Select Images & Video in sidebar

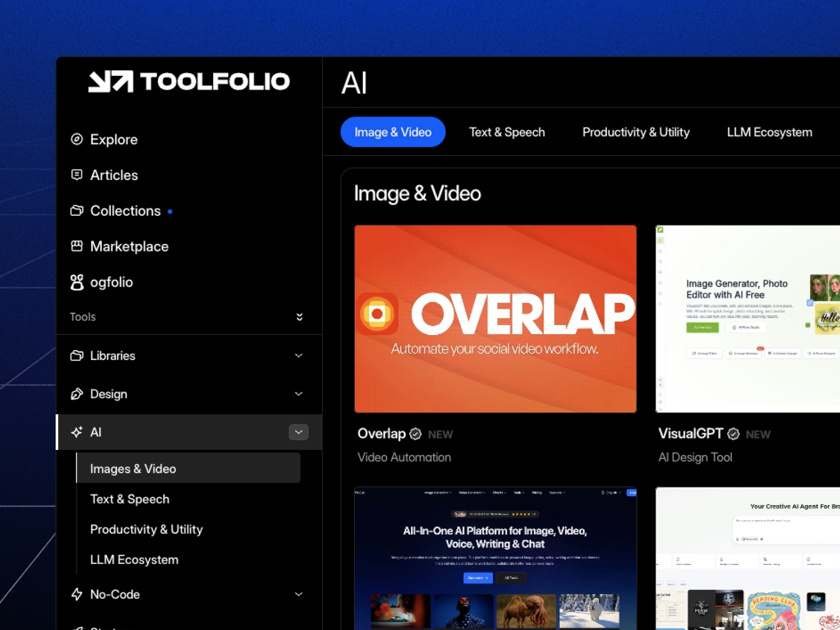188,468
